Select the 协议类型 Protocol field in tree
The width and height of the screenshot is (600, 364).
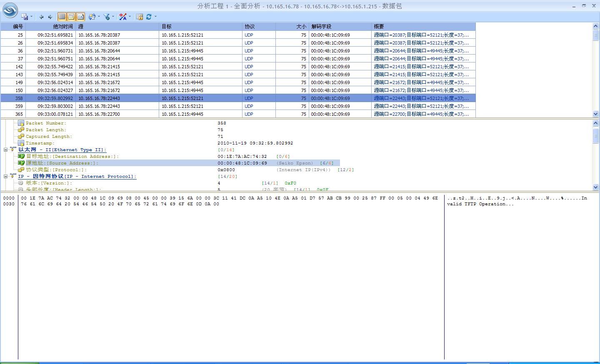pyautogui.click(x=56, y=170)
